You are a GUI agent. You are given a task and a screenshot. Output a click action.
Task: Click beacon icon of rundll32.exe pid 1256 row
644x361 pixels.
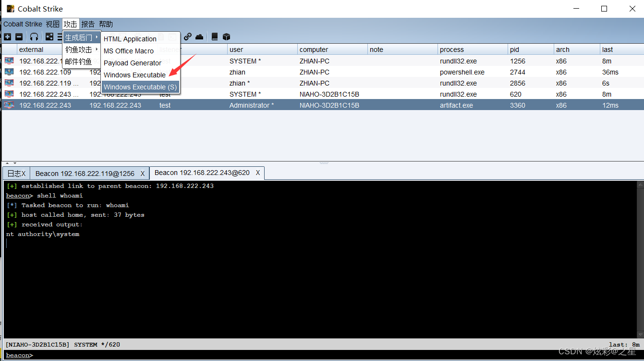click(x=9, y=61)
